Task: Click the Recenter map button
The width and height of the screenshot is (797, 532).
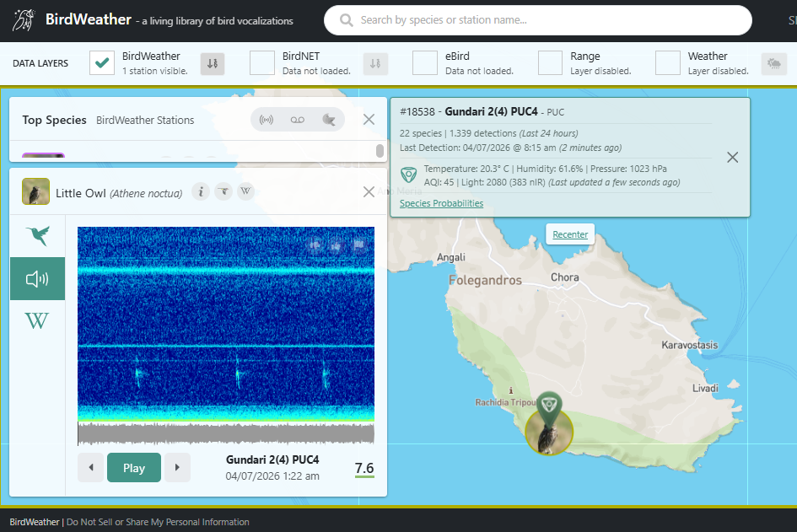Action: 570,234
